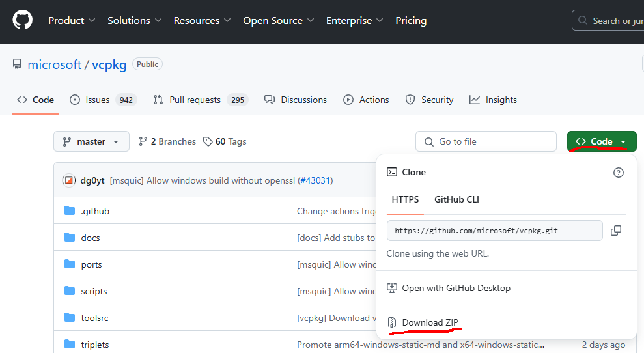Click the GitHub Desktop download icon
Image resolution: width=644 pixels, height=353 pixels.
point(392,288)
